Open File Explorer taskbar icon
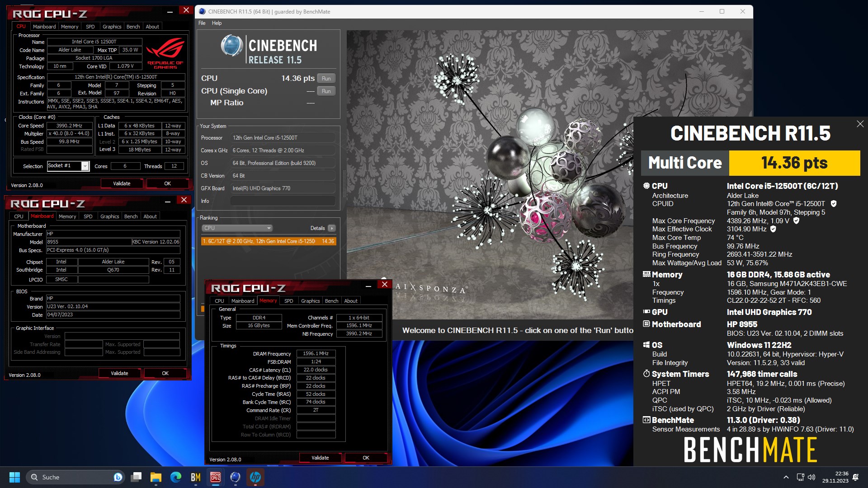The height and width of the screenshot is (488, 868). pos(156,477)
